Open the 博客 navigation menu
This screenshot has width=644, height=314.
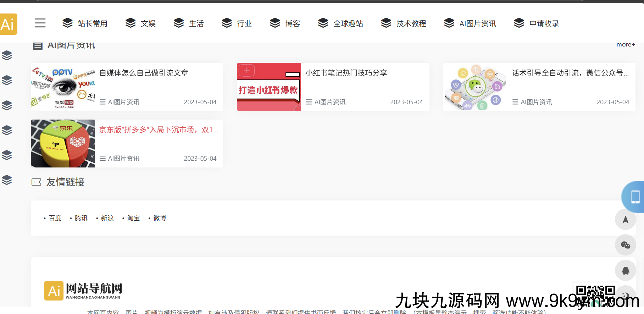pyautogui.click(x=293, y=23)
